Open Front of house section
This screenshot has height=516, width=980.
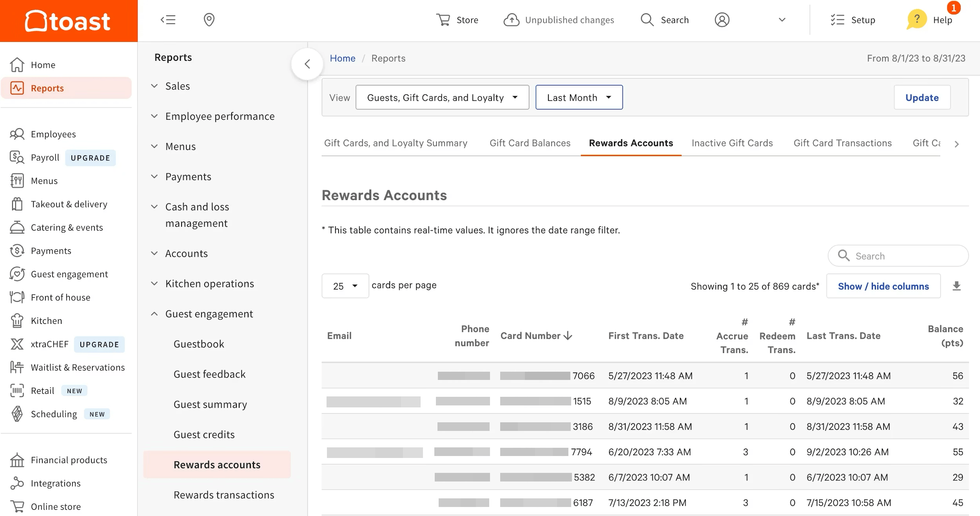(60, 298)
